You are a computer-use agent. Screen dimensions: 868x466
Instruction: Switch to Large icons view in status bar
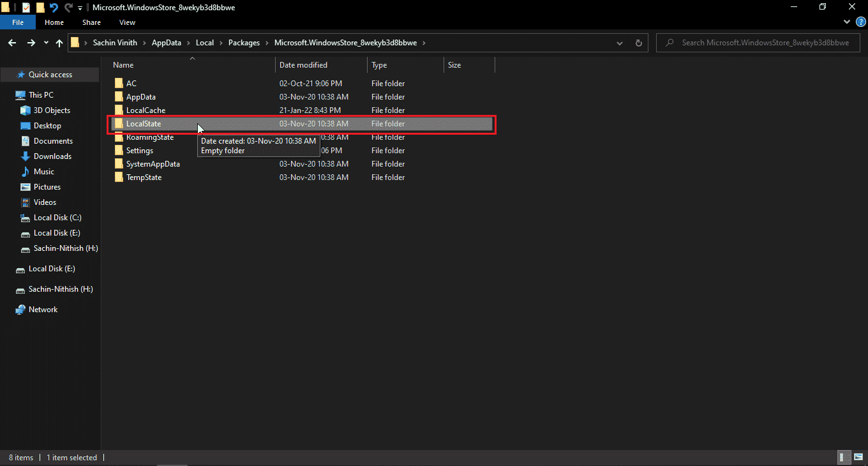857,458
